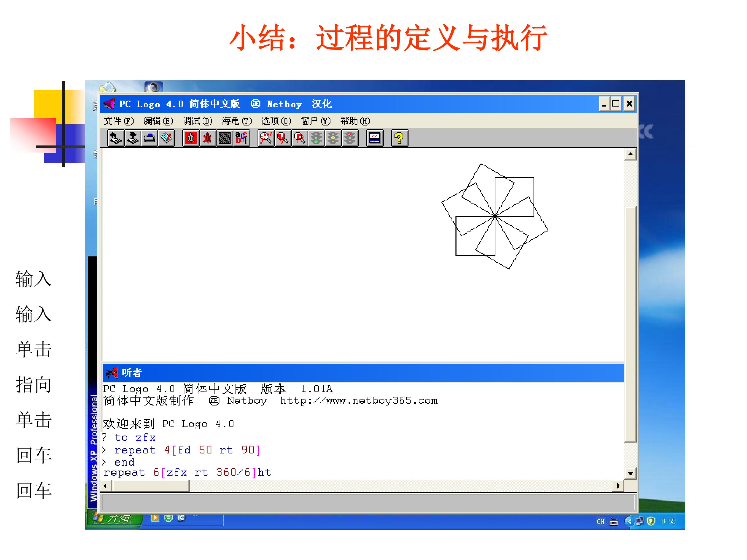This screenshot has height=560, width=747.
Task: Click the vertical scrollbar down arrow
Action: point(630,473)
